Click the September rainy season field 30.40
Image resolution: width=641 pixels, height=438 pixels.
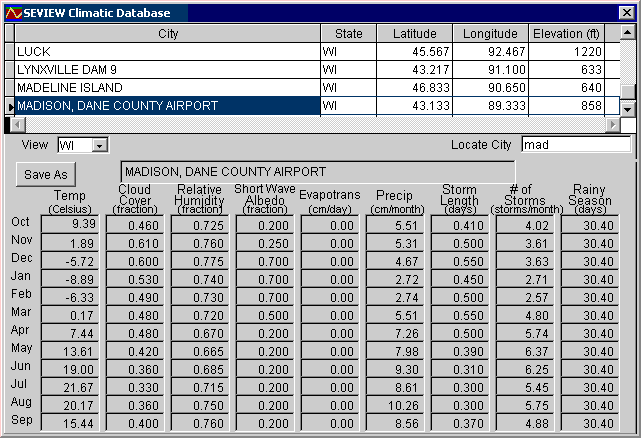[590, 422]
